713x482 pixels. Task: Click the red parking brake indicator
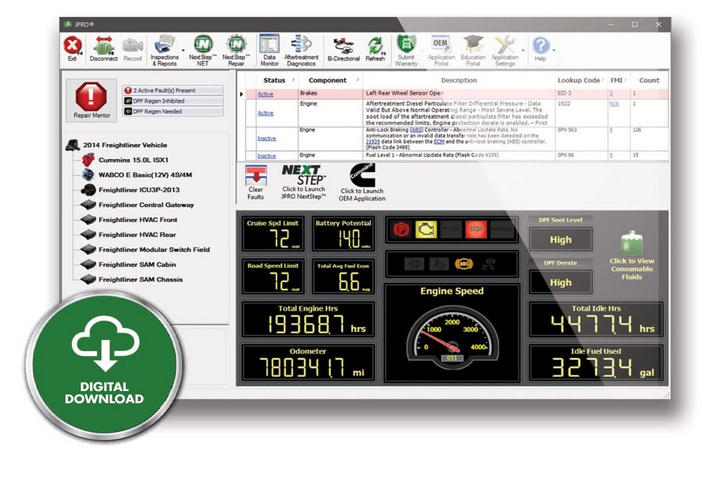click(401, 230)
